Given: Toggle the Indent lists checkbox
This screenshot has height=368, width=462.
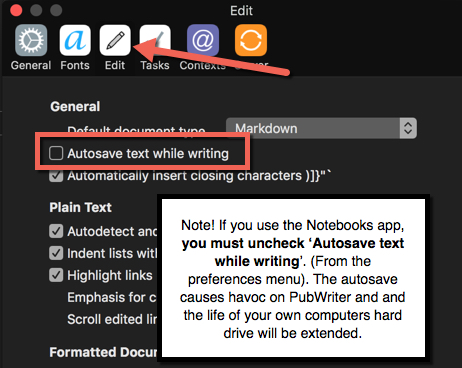Looking at the screenshot, I should (56, 253).
